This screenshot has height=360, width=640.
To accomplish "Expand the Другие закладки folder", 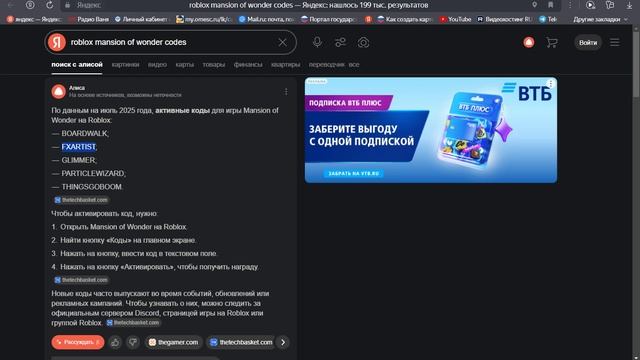I will pyautogui.click(x=600, y=19).
